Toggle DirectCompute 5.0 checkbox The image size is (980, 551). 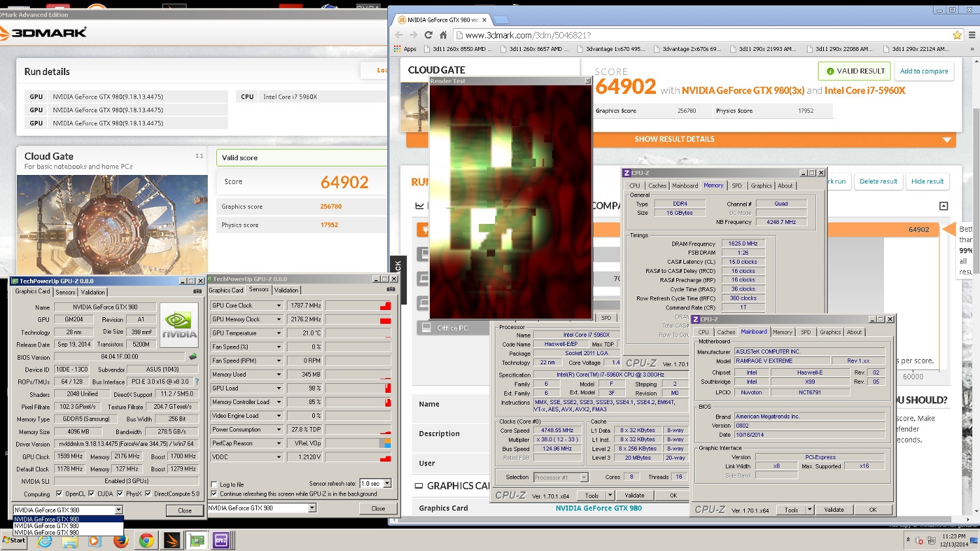pos(148,494)
